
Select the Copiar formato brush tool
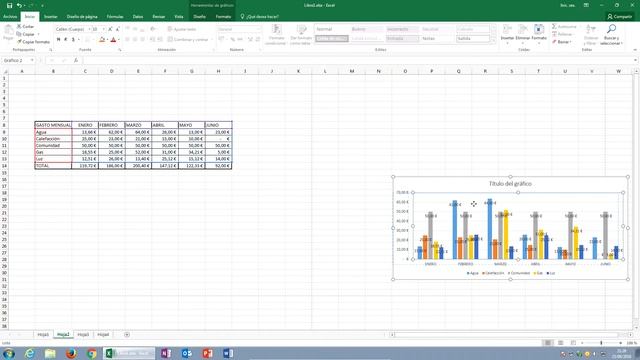[x=33, y=42]
